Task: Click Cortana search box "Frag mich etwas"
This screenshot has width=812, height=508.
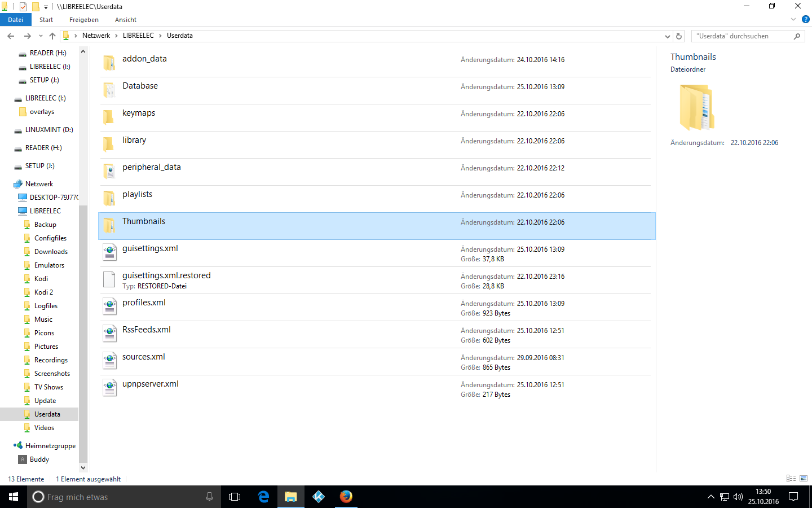Action: 124,497
